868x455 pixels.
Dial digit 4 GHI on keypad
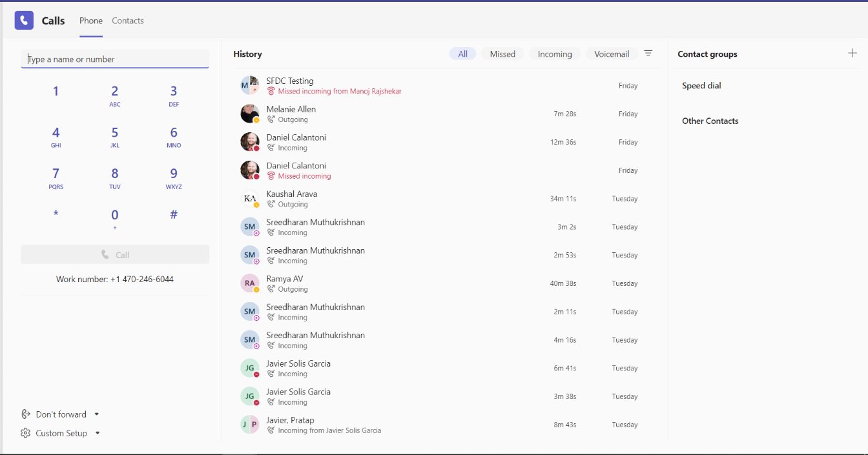click(56, 137)
